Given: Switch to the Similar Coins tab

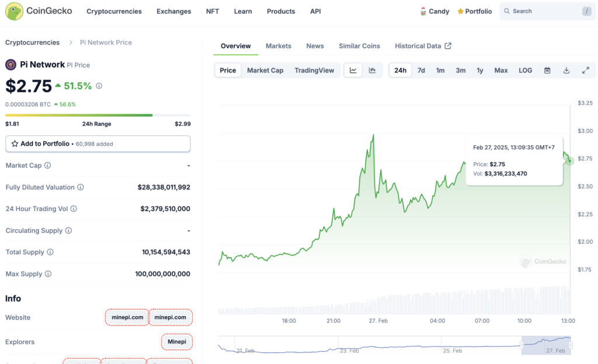Looking at the screenshot, I should click(x=359, y=46).
